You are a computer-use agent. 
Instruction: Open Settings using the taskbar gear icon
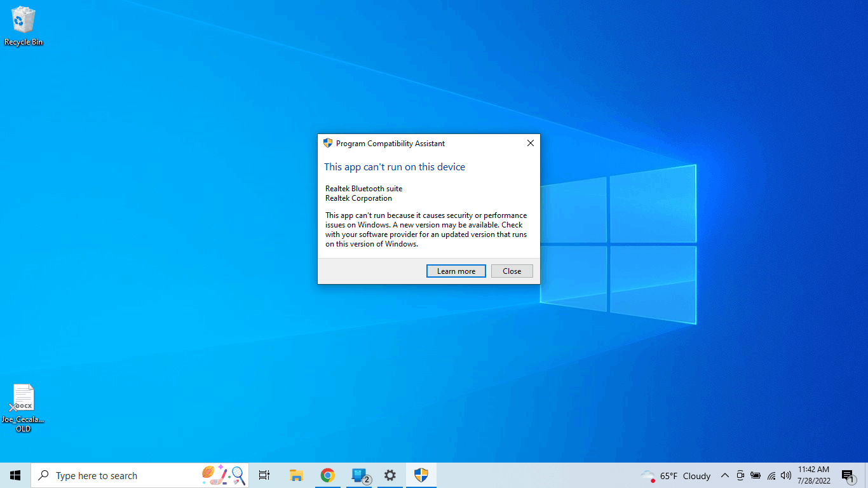(390, 475)
